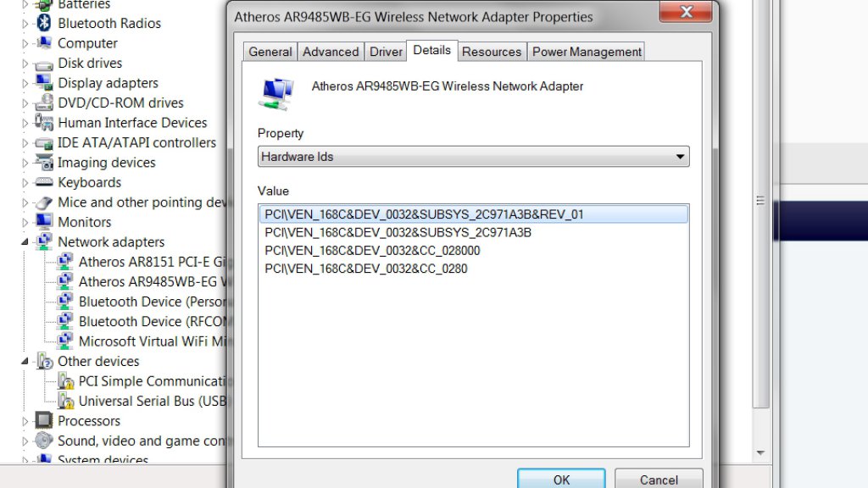868x488 pixels.
Task: Click the IDE ATA/ATAPI controllers icon
Action: pyautogui.click(x=44, y=142)
